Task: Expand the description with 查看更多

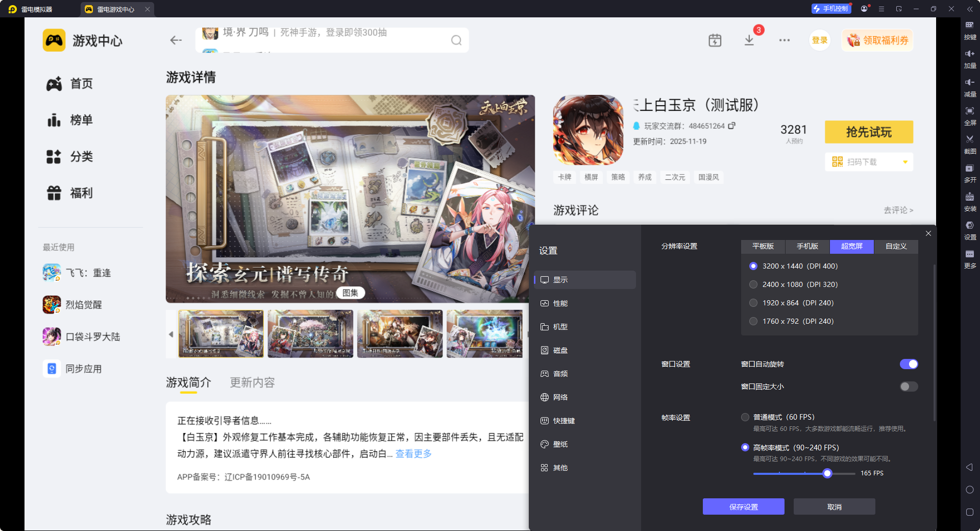Action: tap(413, 453)
